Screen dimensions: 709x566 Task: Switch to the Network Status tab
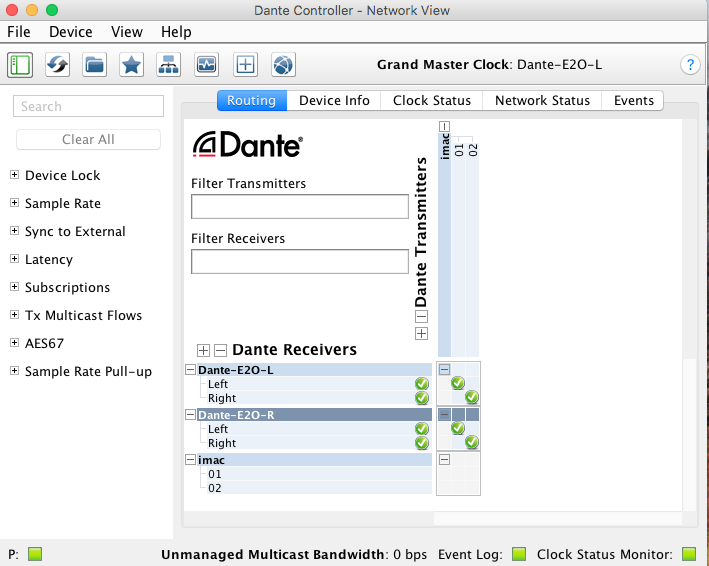(x=542, y=100)
